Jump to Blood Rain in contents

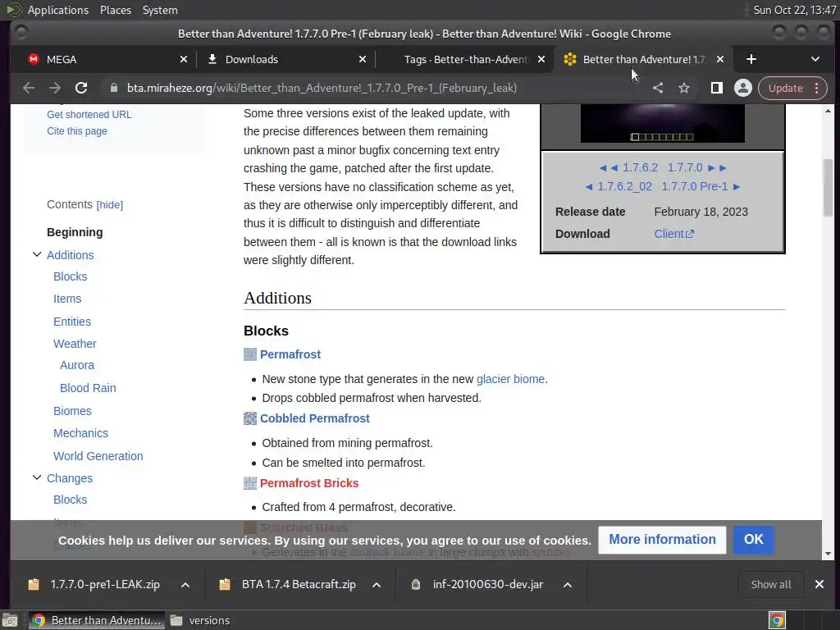(88, 388)
